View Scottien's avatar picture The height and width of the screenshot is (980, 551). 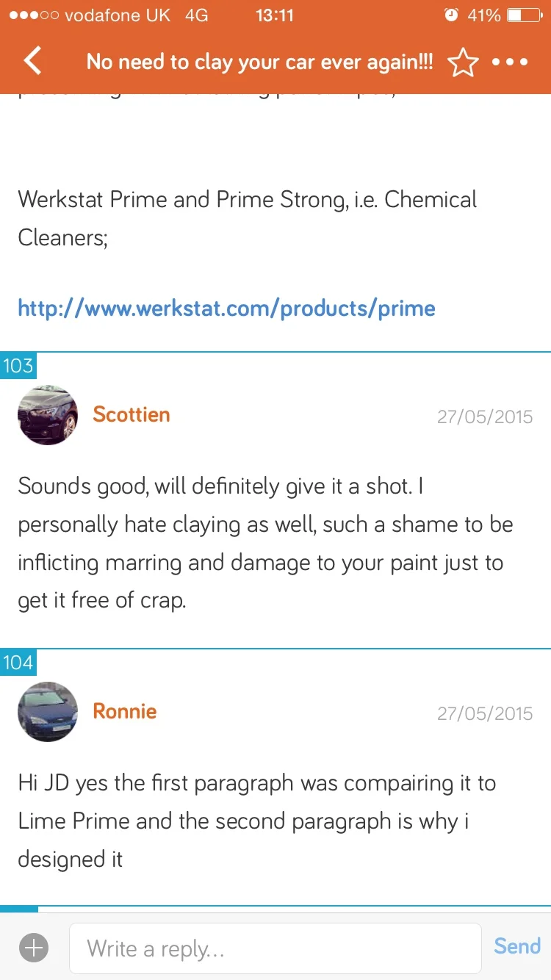point(48,415)
